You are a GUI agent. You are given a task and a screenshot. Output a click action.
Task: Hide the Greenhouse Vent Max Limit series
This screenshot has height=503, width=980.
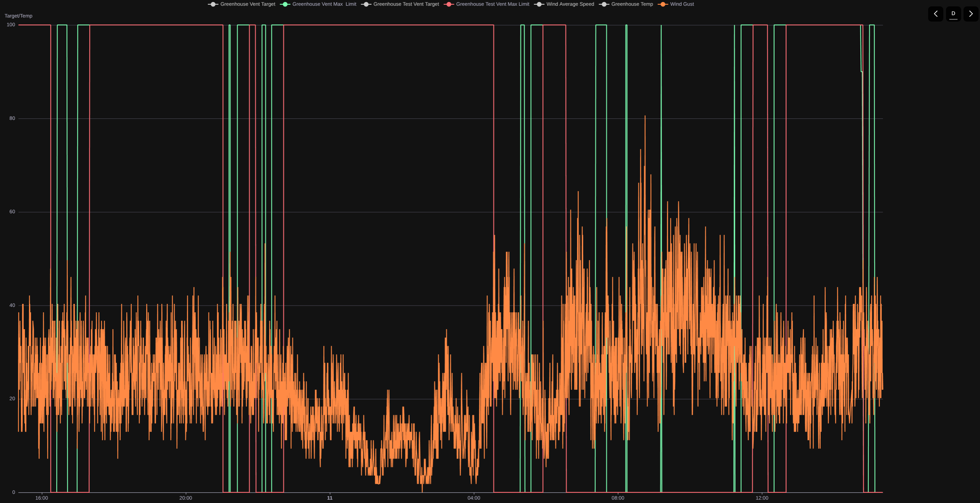(324, 4)
